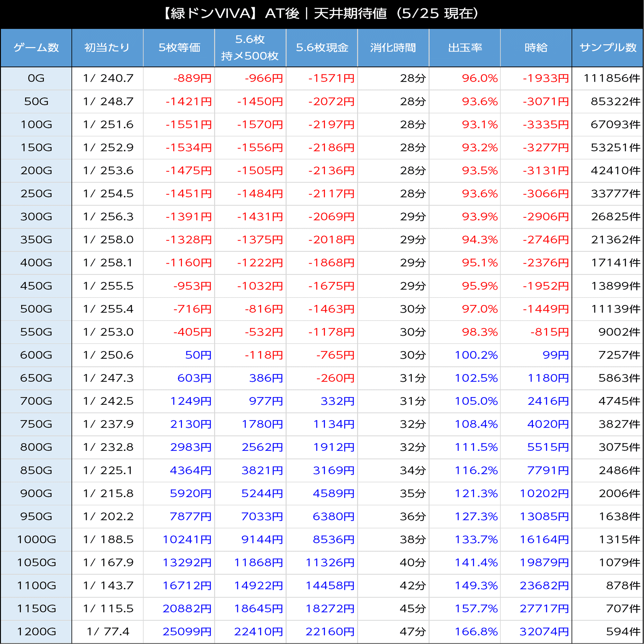
Task: Click the 1000G row label
Action: coord(36,539)
